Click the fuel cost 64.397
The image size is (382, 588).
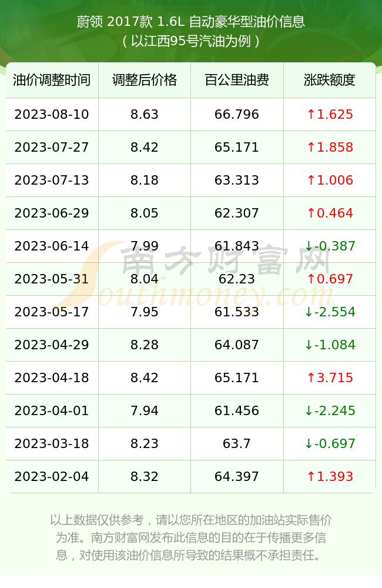[x=237, y=477]
